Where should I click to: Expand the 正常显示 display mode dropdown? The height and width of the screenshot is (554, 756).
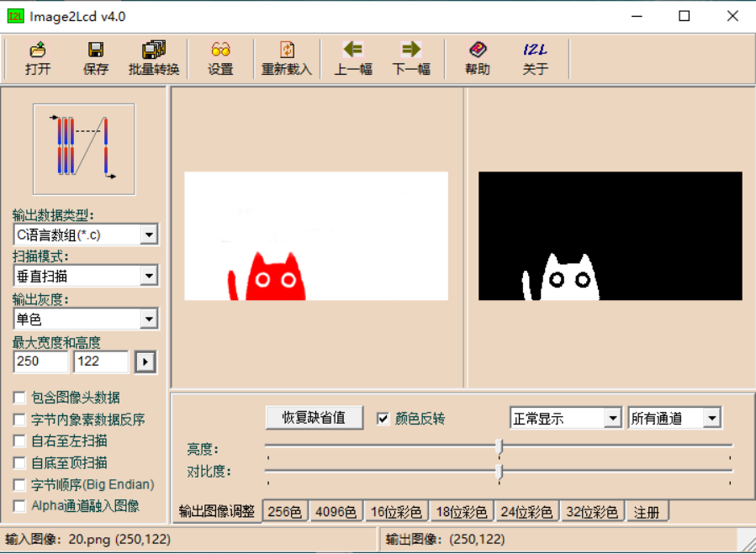coord(611,418)
